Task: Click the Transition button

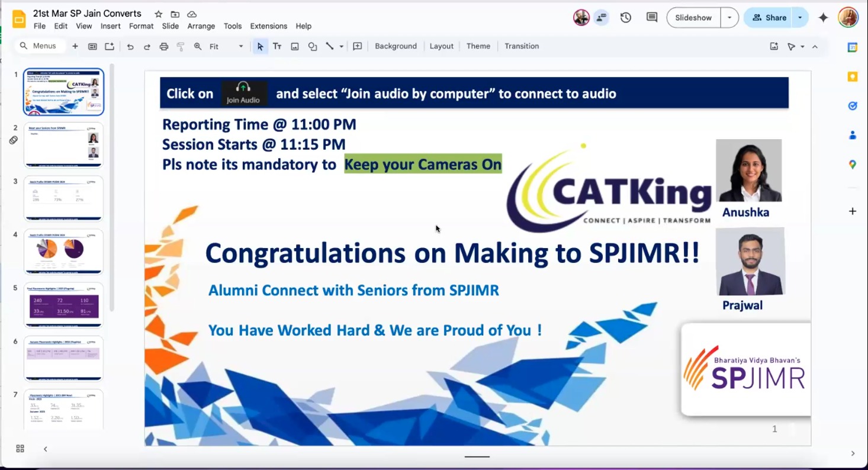Action: (x=522, y=46)
